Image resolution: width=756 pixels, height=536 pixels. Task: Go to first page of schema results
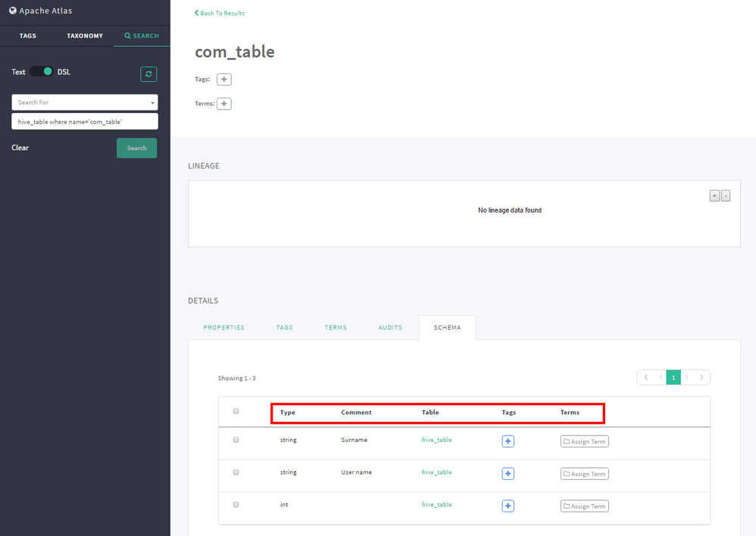[x=645, y=378]
